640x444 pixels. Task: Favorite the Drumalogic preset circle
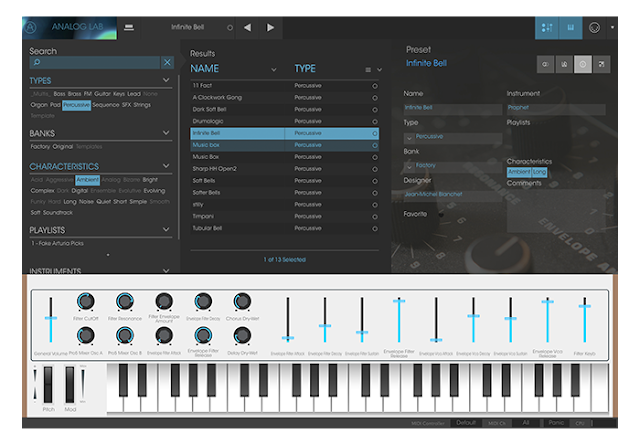pos(375,122)
